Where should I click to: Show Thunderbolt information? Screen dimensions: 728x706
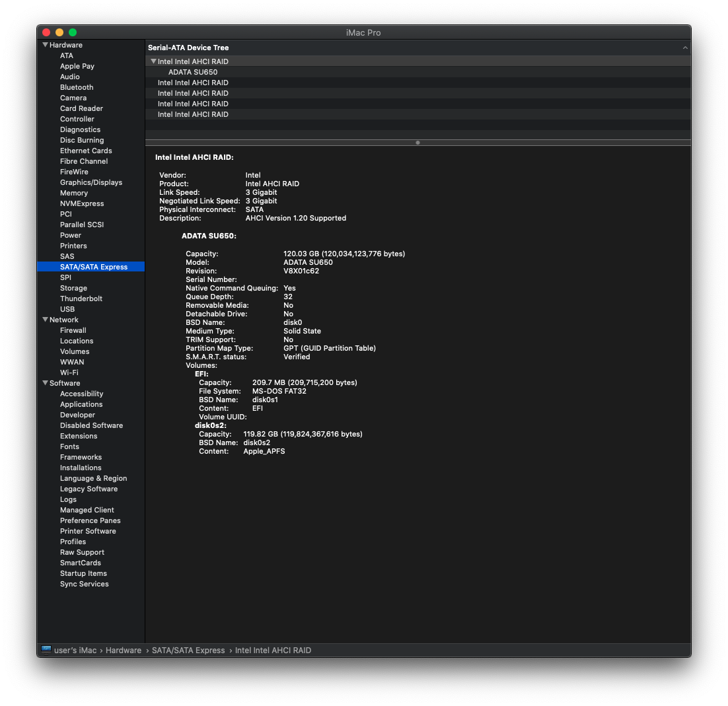coord(81,299)
